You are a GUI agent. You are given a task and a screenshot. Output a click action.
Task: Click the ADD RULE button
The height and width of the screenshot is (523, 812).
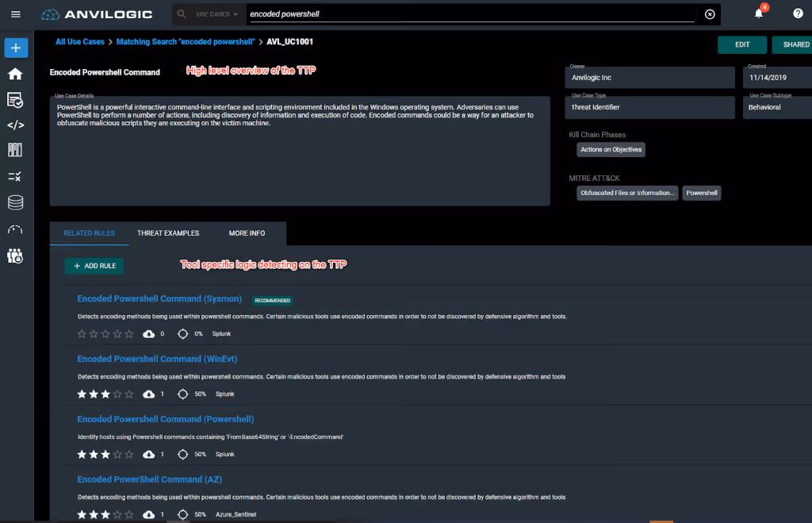(x=94, y=266)
